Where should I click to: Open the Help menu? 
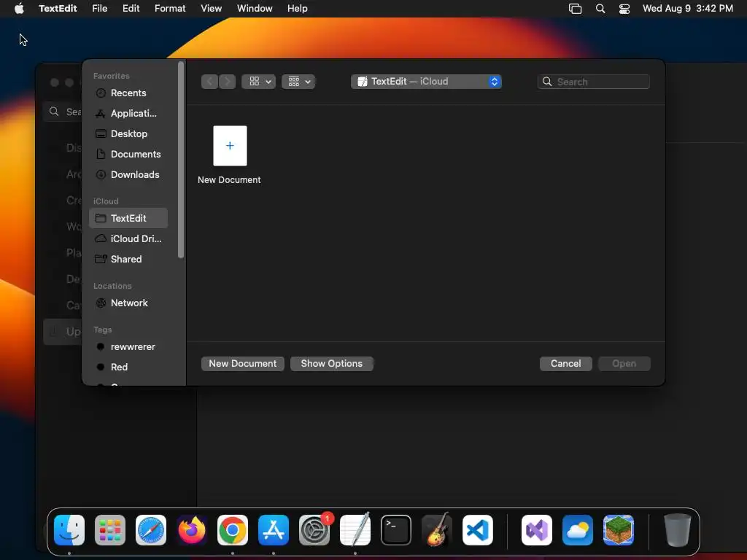point(298,8)
